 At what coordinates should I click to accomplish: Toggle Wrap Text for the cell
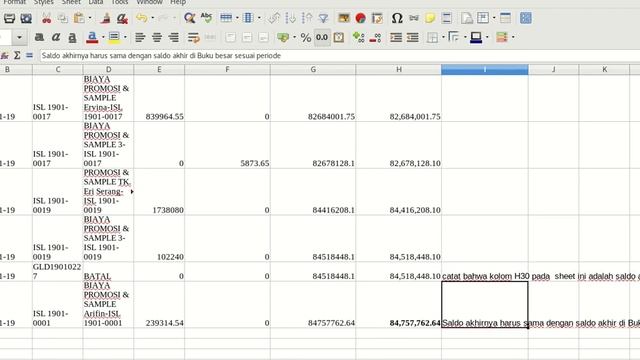193,38
